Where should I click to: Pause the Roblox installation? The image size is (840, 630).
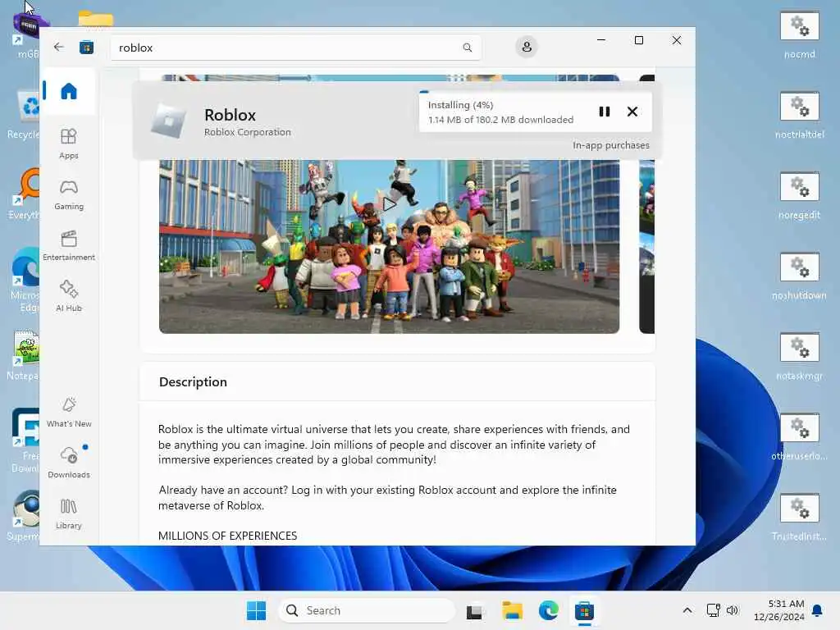click(605, 112)
